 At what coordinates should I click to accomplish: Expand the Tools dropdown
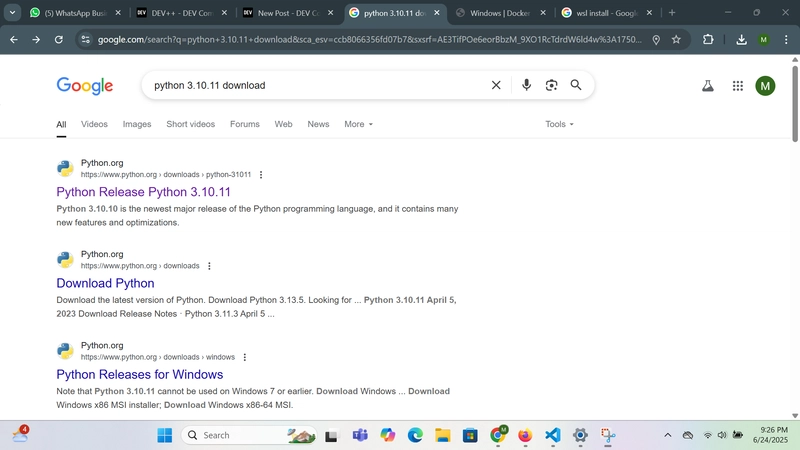559,124
